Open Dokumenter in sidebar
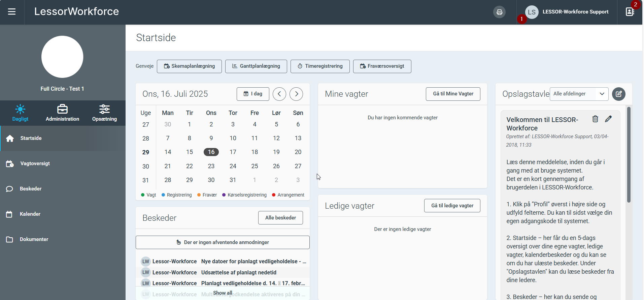The height and width of the screenshot is (300, 644). click(x=34, y=239)
